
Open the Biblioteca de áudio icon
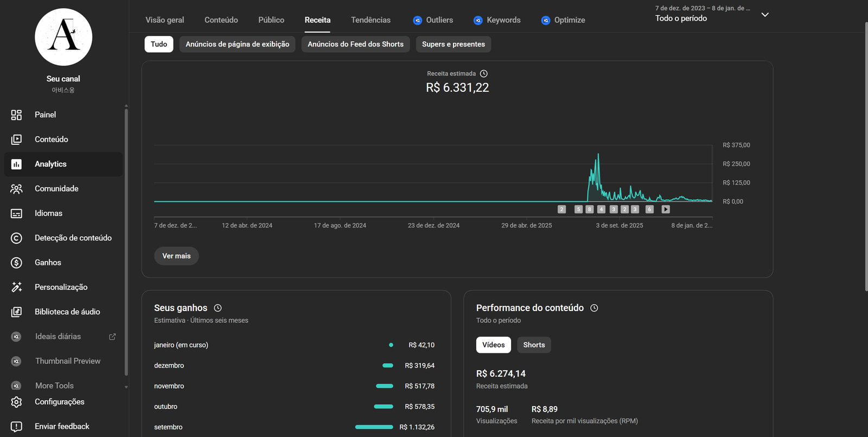[x=16, y=312]
